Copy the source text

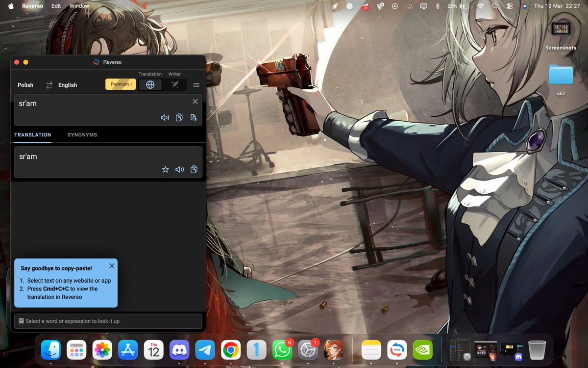click(x=179, y=117)
